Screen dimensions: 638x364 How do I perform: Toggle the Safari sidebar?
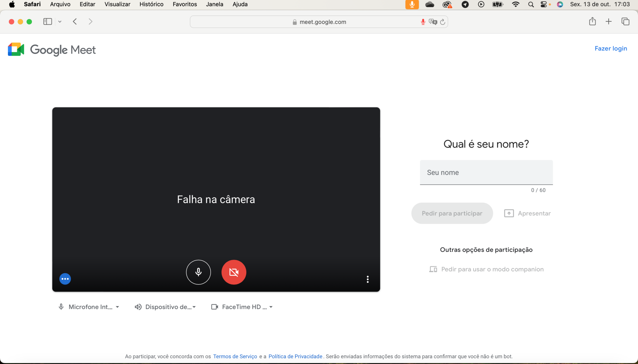pyautogui.click(x=48, y=22)
